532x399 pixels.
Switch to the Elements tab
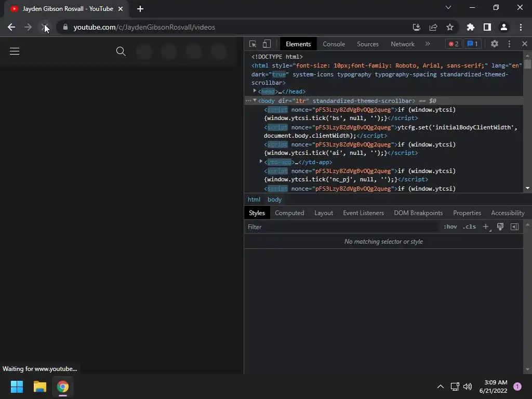click(298, 44)
